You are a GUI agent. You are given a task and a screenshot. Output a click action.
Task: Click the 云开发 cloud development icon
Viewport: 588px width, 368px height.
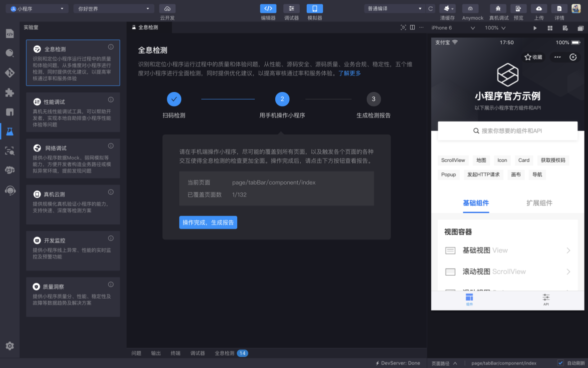coord(167,8)
